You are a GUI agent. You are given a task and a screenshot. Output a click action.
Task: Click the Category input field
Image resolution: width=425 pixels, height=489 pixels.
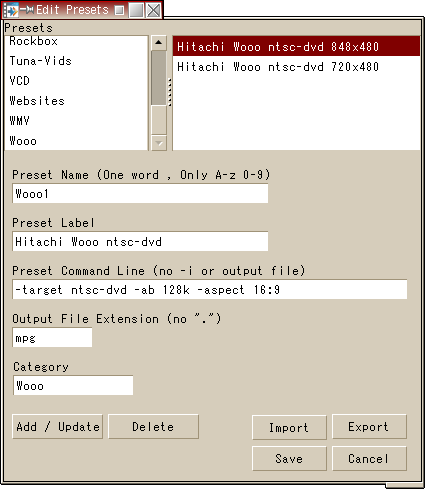73,386
